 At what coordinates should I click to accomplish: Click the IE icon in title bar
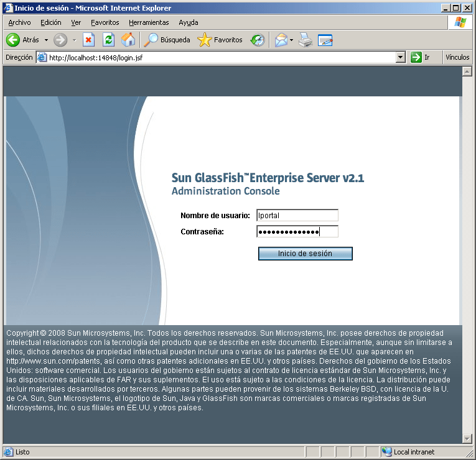coord(8,8)
